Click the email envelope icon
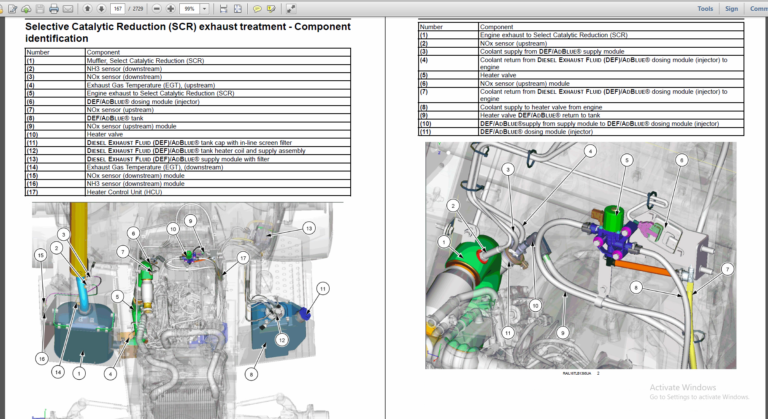768x419 pixels. [68, 9]
